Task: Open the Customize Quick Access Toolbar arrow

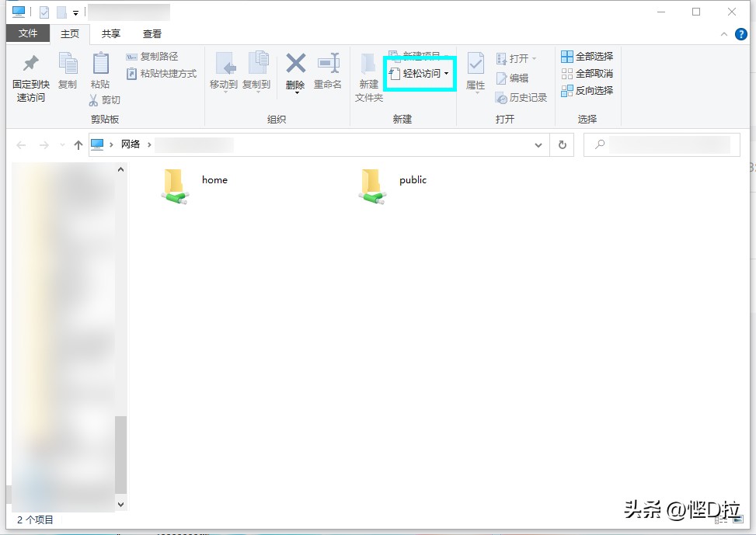Action: click(75, 13)
